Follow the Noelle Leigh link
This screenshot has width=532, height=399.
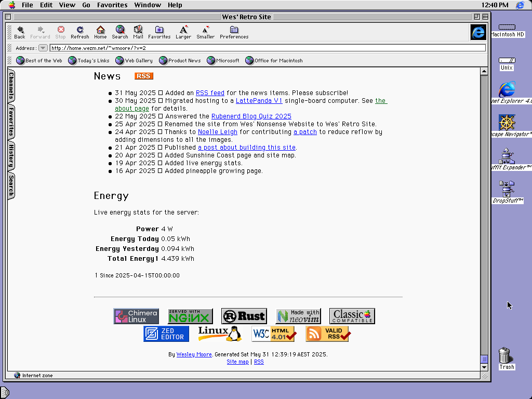218,132
